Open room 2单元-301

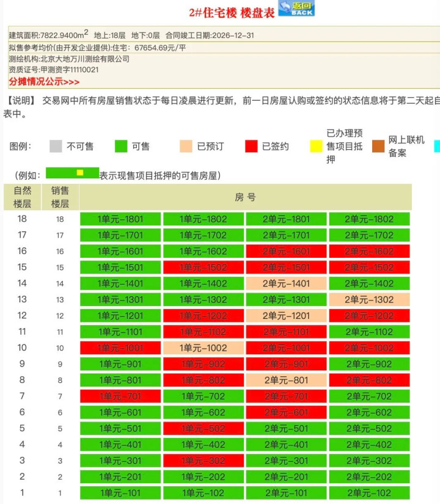click(286, 461)
